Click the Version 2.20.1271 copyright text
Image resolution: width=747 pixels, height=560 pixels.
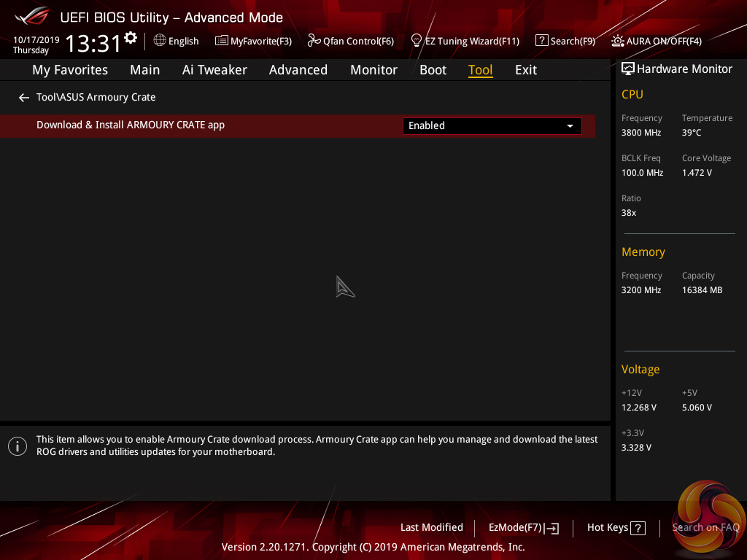pos(373,547)
